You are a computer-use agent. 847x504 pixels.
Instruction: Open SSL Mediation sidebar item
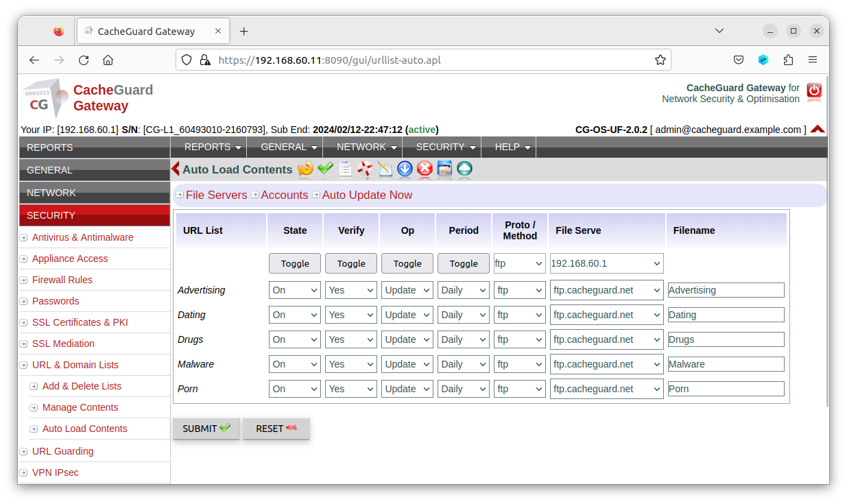click(x=63, y=344)
